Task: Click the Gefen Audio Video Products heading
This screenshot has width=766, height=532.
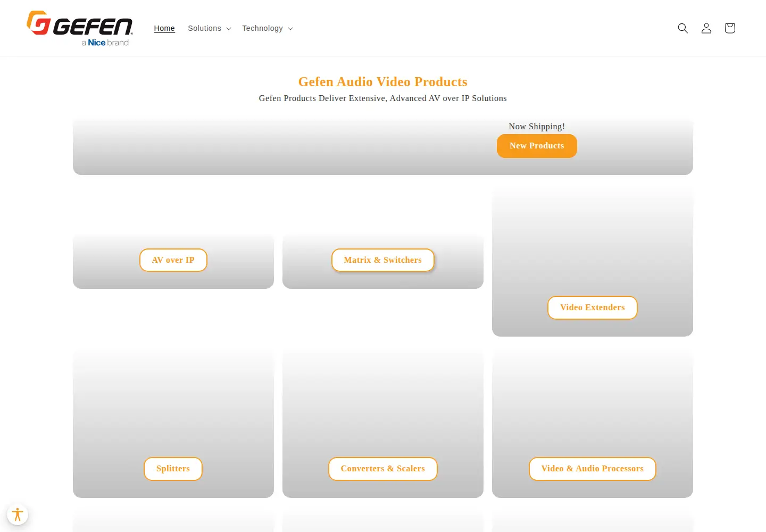Action: click(x=383, y=82)
